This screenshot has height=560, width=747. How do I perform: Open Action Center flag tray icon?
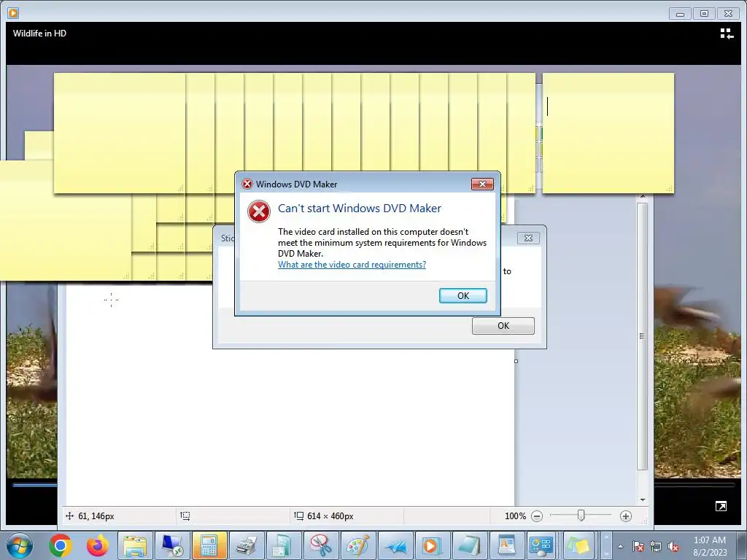coord(638,546)
